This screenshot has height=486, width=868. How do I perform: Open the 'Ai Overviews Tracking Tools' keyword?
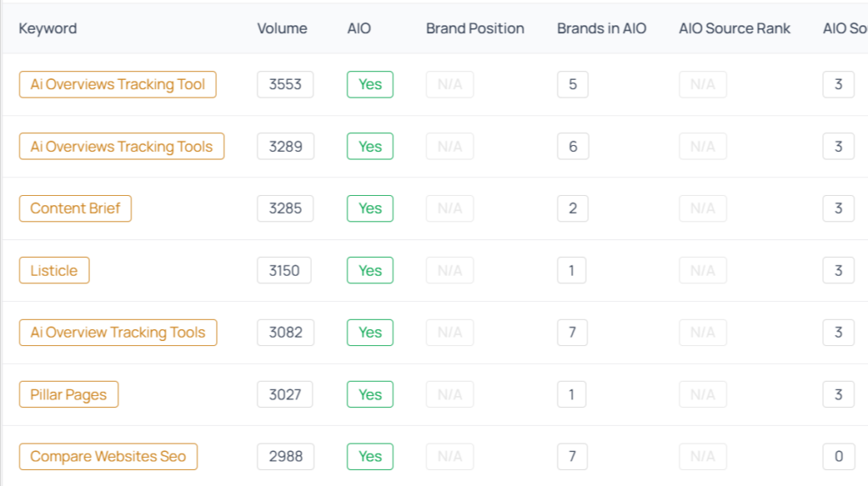121,147
